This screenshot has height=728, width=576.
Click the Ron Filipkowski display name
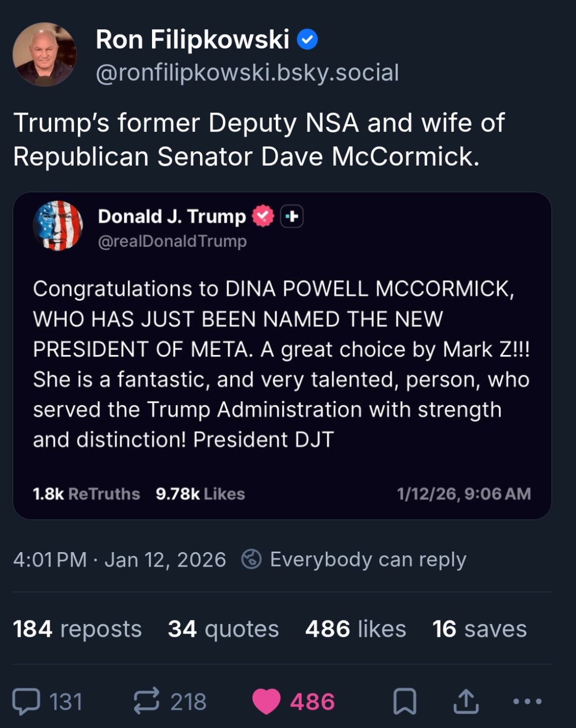click(x=193, y=40)
